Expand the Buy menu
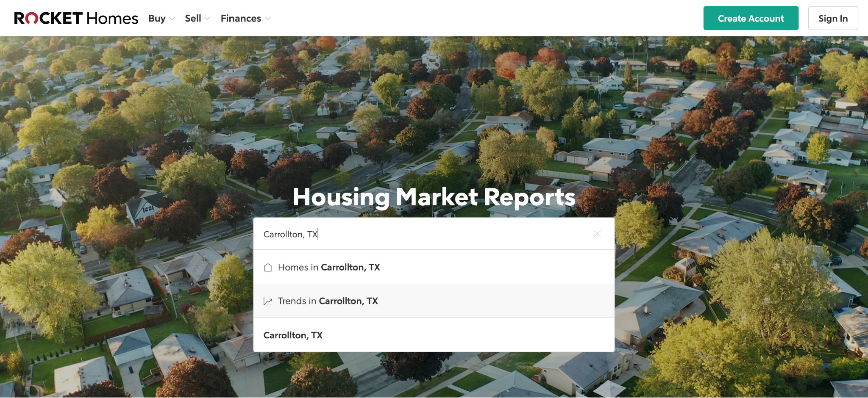 160,18
